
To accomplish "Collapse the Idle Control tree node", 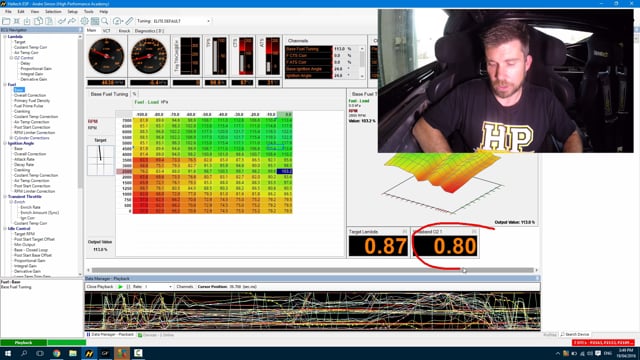I will coord(5,229).
